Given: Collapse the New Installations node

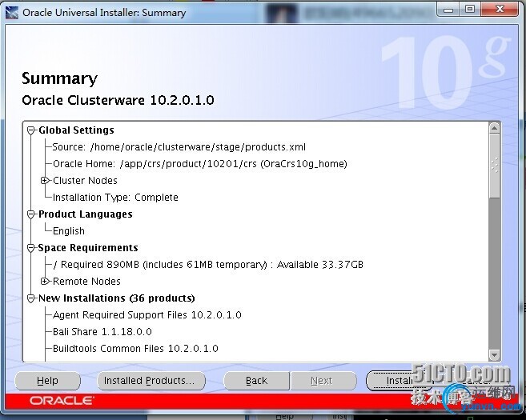Looking at the screenshot, I should tap(31, 298).
